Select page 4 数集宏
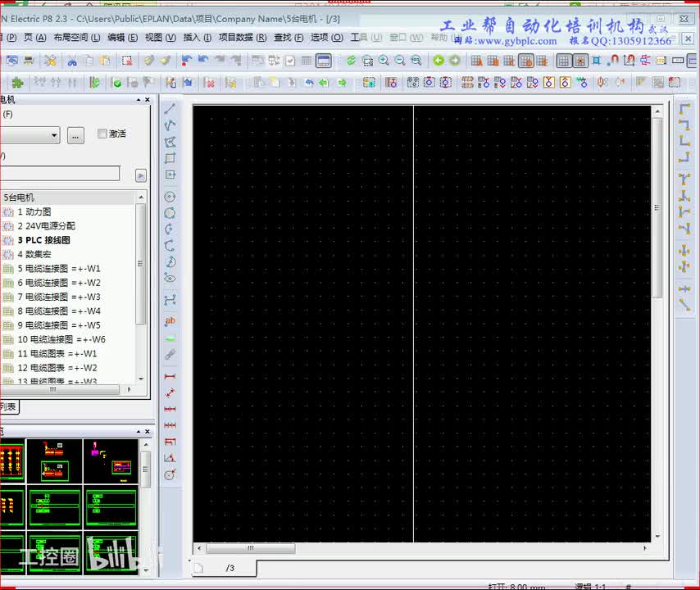The height and width of the screenshot is (590, 700). 34,254
